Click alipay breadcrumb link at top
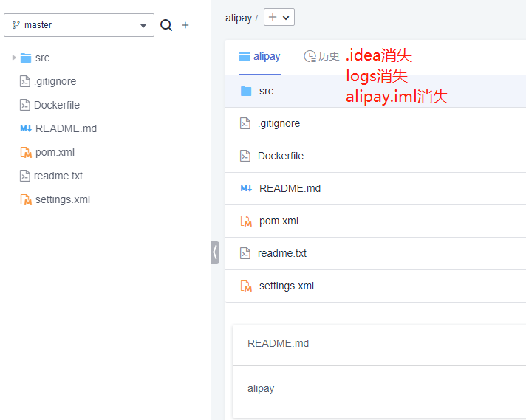 point(239,18)
